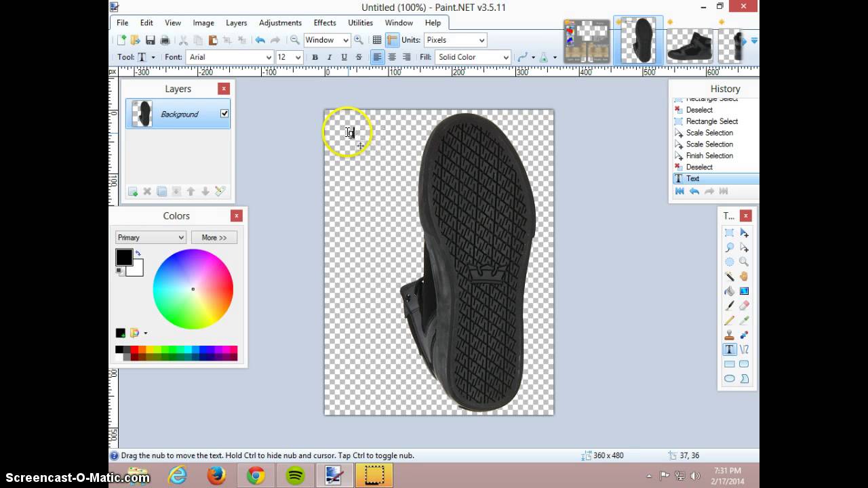Open the Units Pixels dropdown
This screenshot has height=488, width=868.
click(x=455, y=40)
